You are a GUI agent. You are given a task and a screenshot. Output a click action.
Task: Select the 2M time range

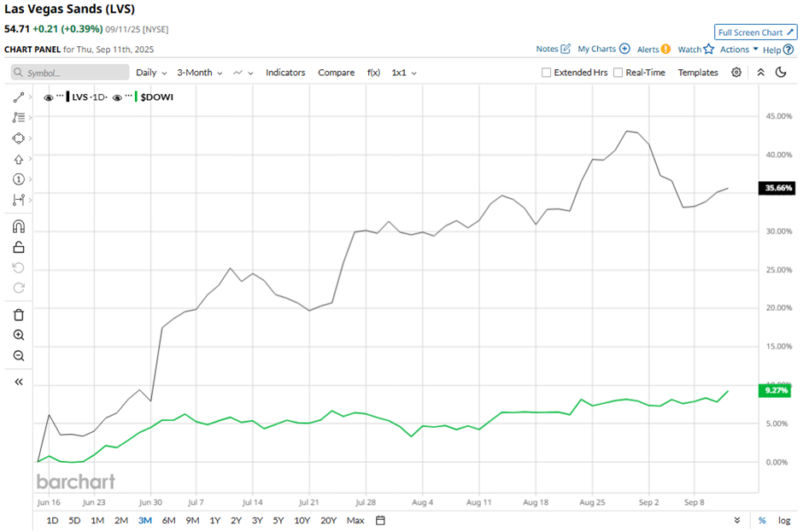tap(120, 520)
